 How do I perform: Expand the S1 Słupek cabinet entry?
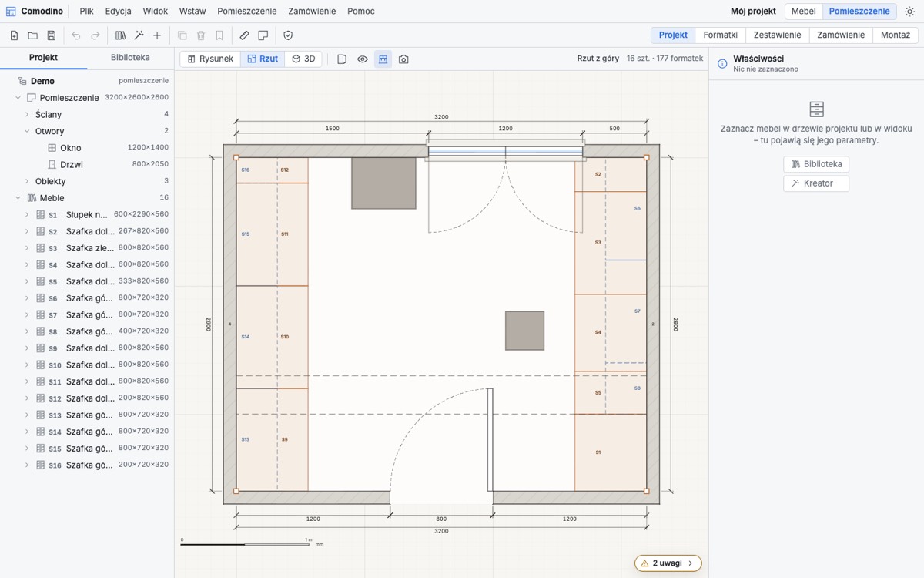27,215
